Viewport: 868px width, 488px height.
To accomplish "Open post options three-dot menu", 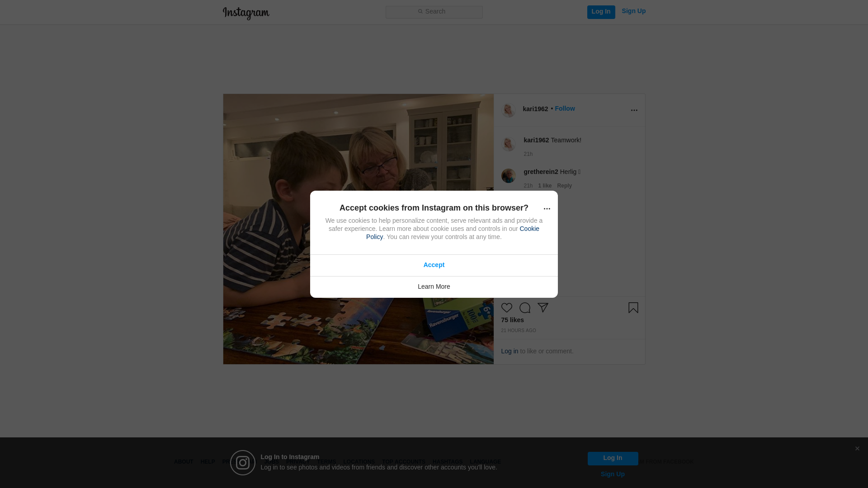I will pyautogui.click(x=634, y=110).
